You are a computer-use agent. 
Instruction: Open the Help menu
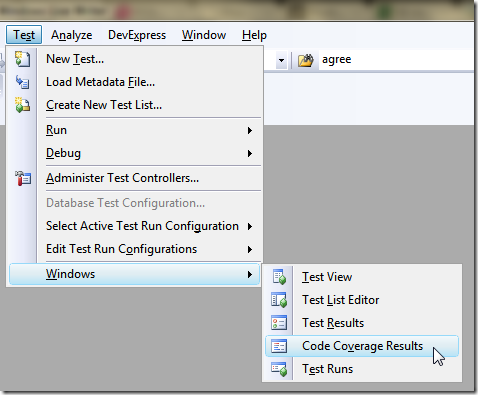[x=254, y=35]
